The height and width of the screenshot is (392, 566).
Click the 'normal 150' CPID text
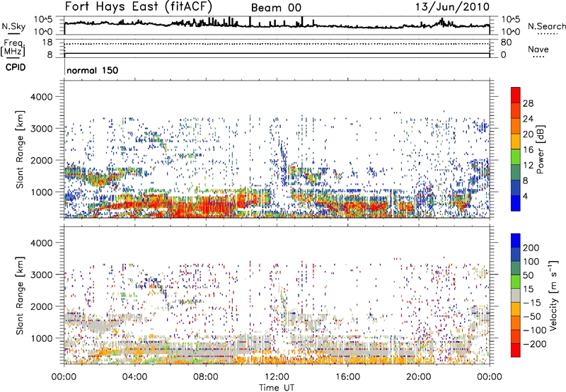93,70
